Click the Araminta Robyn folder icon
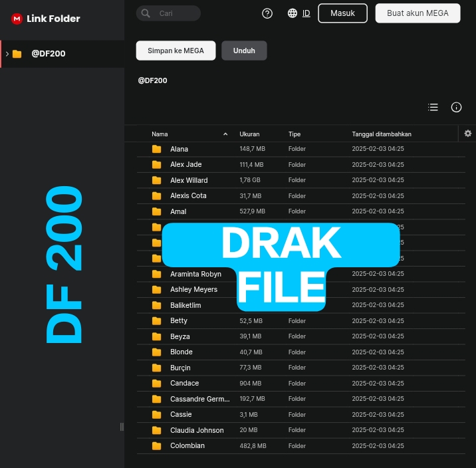476x468 pixels. (157, 274)
